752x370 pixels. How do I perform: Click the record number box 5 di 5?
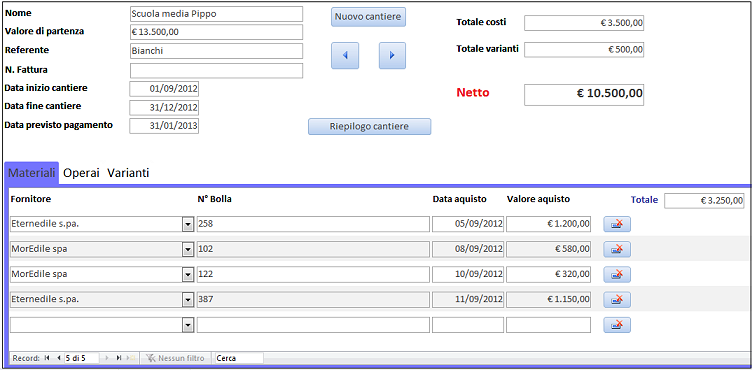pos(82,358)
